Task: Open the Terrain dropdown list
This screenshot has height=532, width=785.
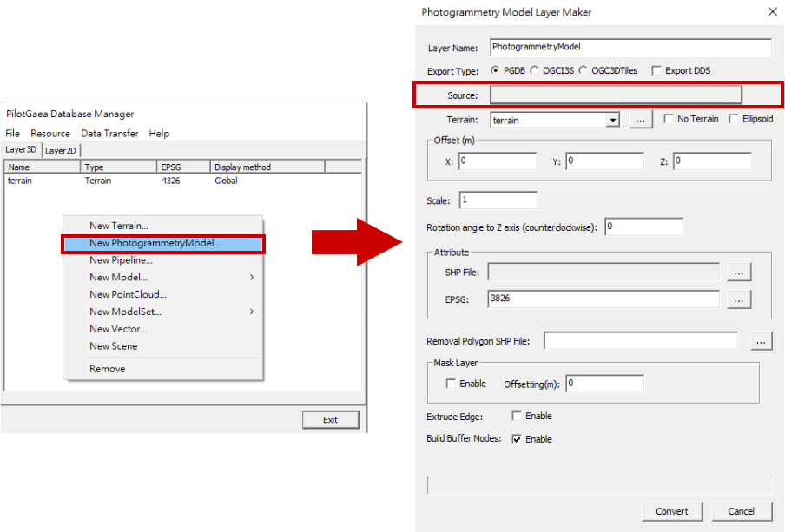Action: [x=614, y=119]
